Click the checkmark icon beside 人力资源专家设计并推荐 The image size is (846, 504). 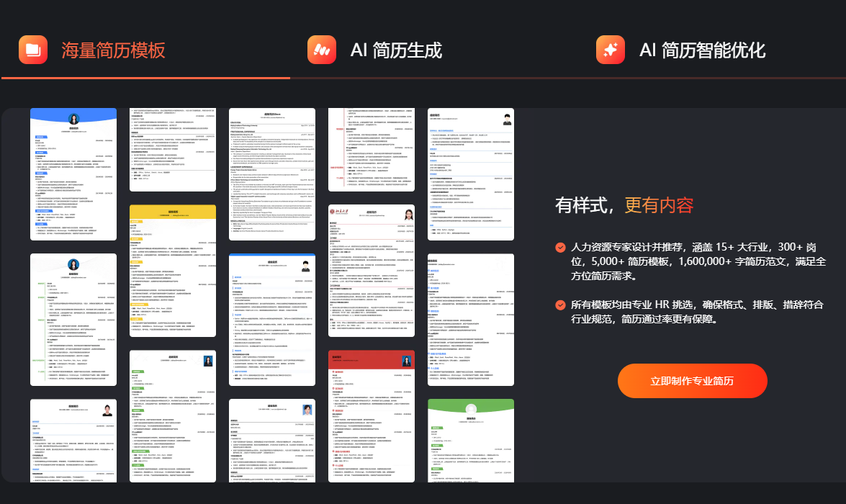[561, 247]
